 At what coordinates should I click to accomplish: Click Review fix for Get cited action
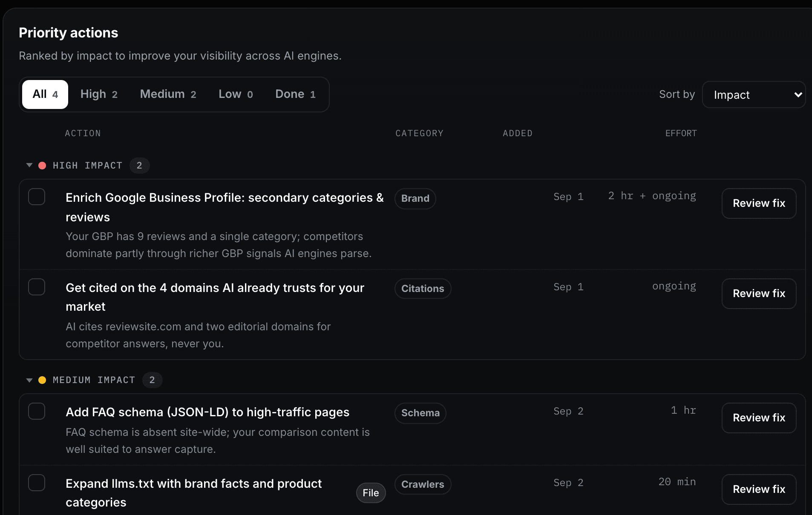(759, 294)
